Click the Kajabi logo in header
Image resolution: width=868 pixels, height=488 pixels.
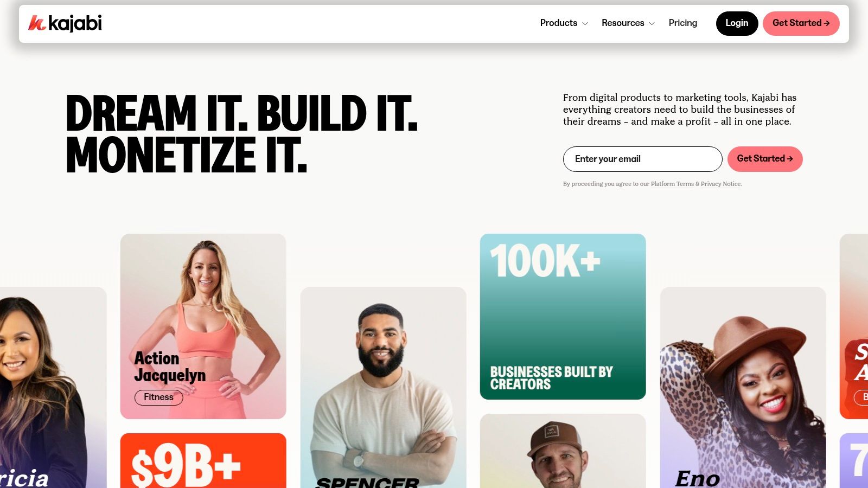click(x=65, y=23)
